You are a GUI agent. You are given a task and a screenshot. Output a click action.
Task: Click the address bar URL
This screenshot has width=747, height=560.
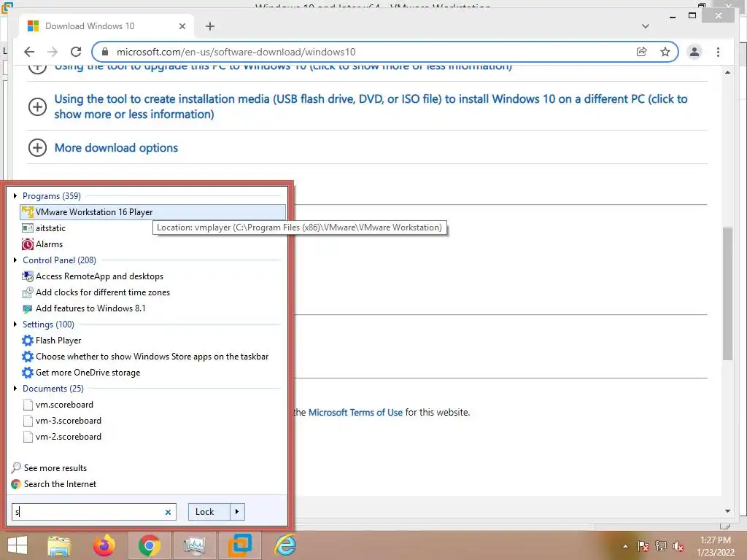point(236,52)
